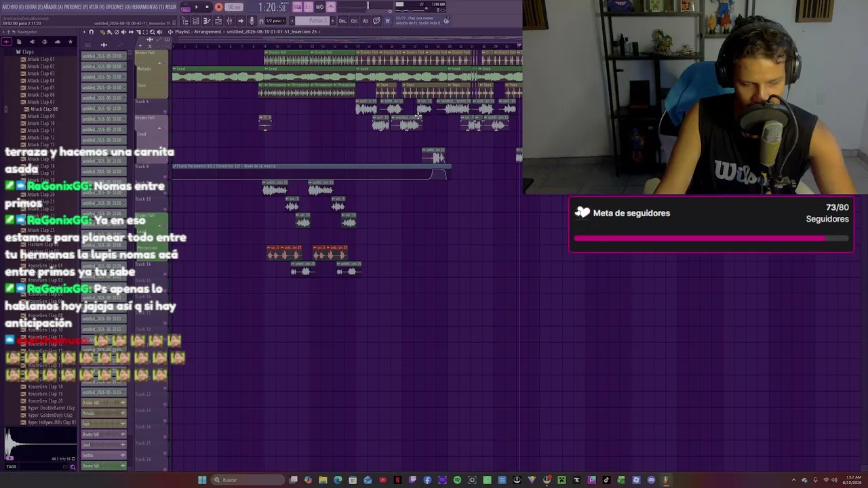The image size is (868, 488).
Task: Click the Alt button
Action: tap(366, 21)
